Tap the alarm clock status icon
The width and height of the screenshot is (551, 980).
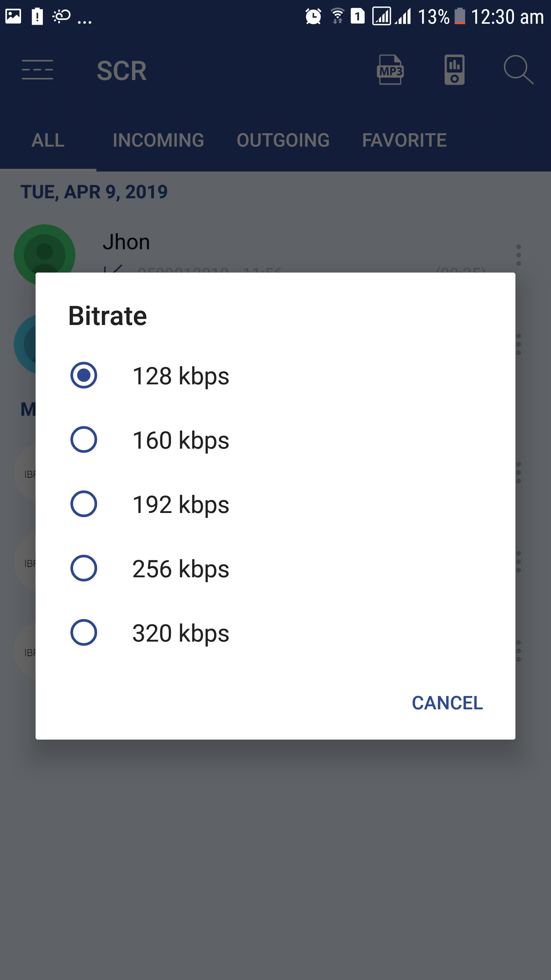[x=313, y=16]
